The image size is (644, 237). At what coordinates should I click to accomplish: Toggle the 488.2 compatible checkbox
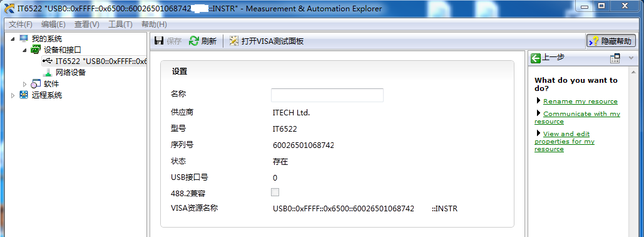pos(275,192)
